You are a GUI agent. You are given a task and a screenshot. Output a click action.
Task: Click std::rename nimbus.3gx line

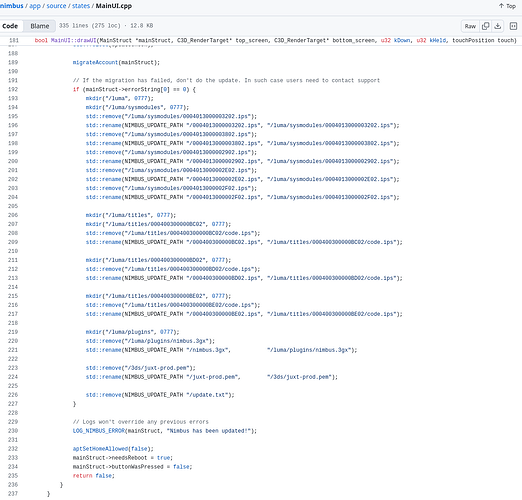coord(221,350)
